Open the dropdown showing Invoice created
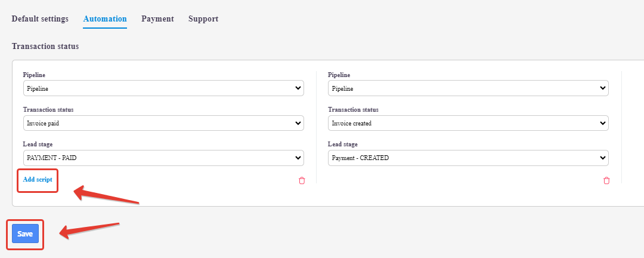Image resolution: width=644 pixels, height=258 pixels. coord(468,123)
